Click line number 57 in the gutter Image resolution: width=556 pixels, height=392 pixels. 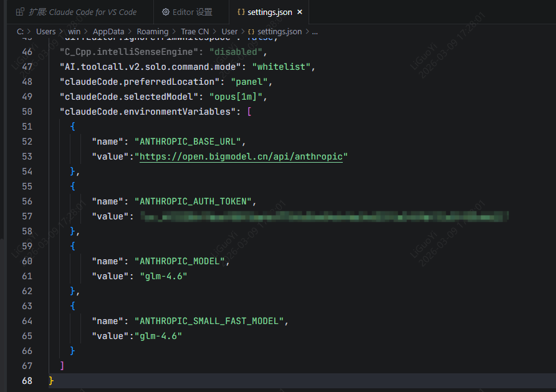click(x=27, y=216)
